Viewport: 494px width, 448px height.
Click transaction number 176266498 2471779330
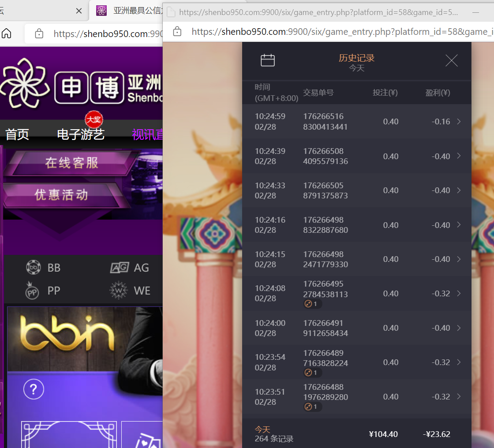point(326,259)
